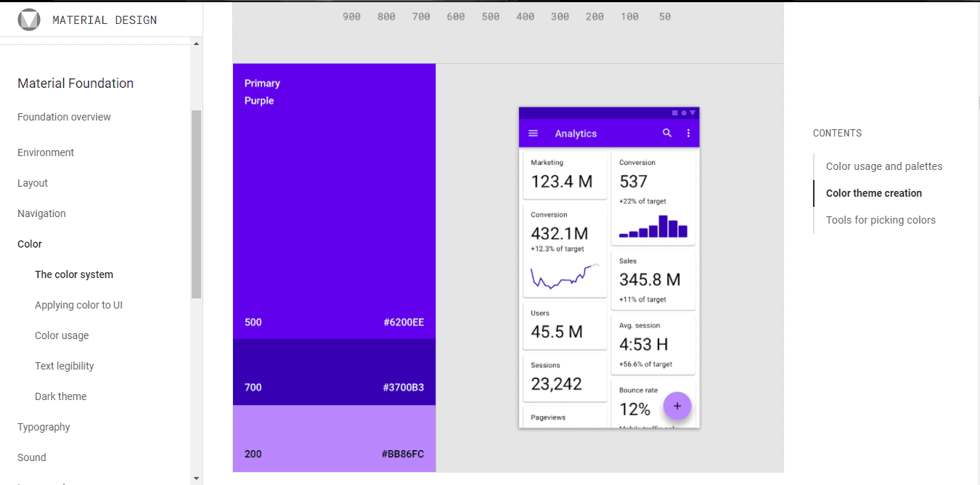Select the 700 #3700B3 color swatch
Viewport: 980px width, 485px height.
tap(334, 371)
